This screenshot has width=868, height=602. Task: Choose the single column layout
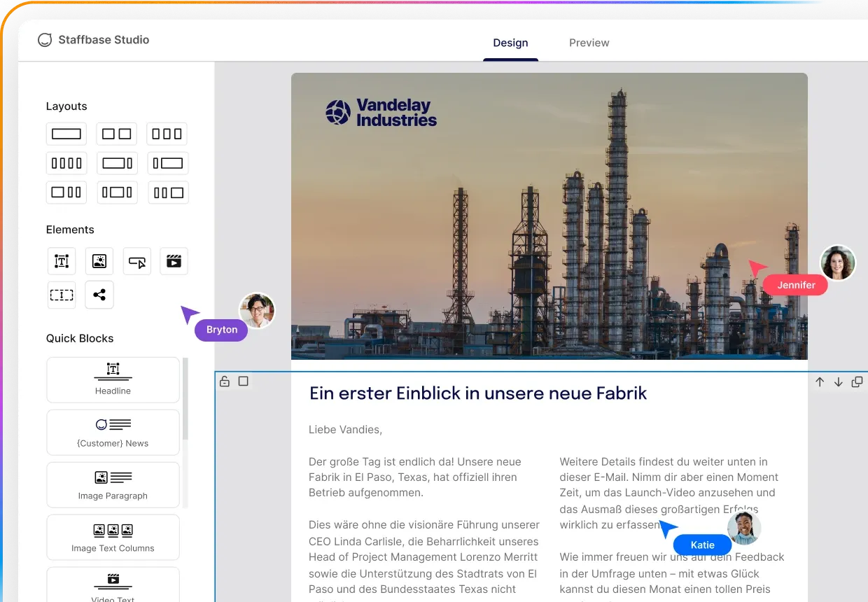[x=66, y=133]
